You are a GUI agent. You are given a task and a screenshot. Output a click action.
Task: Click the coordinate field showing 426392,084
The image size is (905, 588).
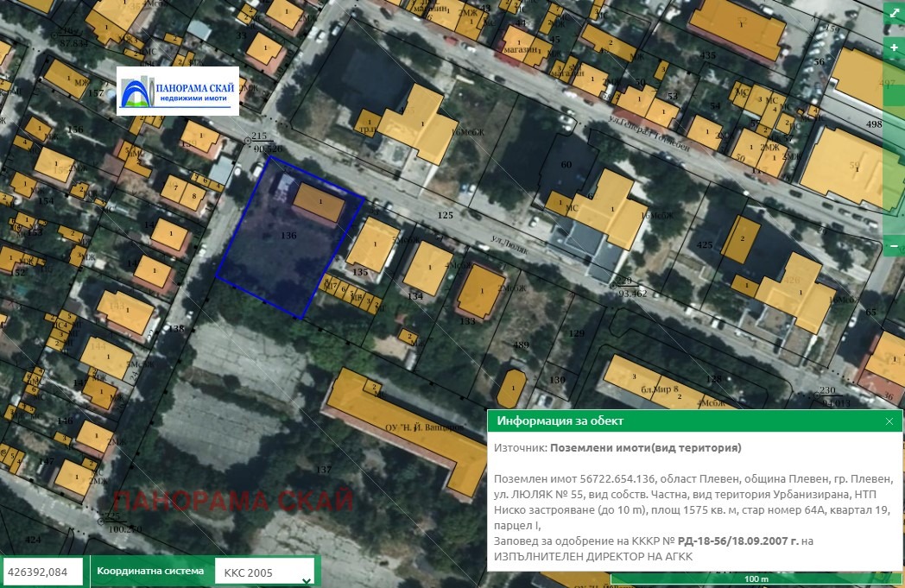pyautogui.click(x=43, y=571)
